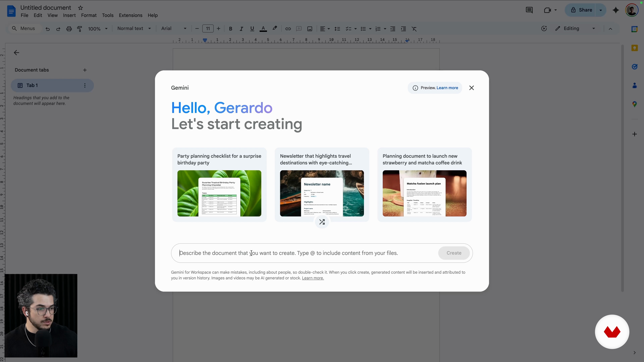Click the Google Docs home icon

(11, 11)
